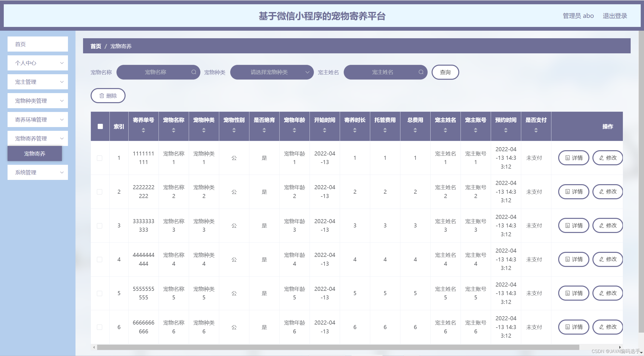644x356 pixels.
Task: Focus the 宠物名称 search input field
Action: tap(158, 72)
